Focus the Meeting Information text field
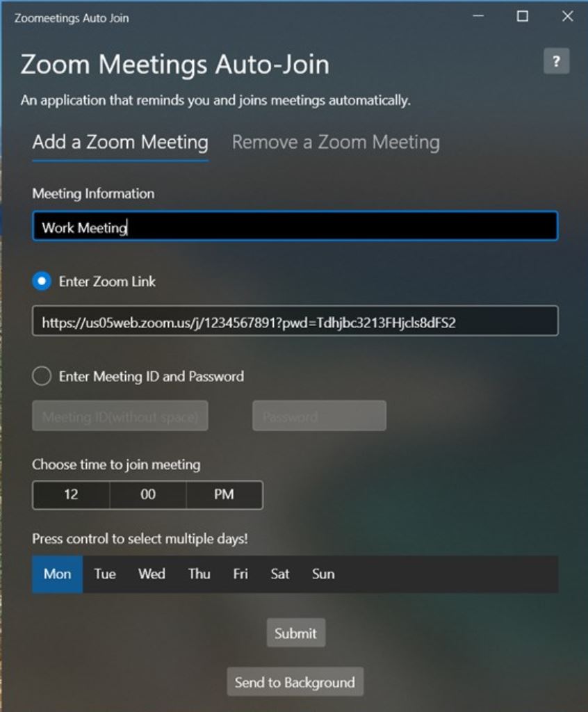 [x=295, y=226]
